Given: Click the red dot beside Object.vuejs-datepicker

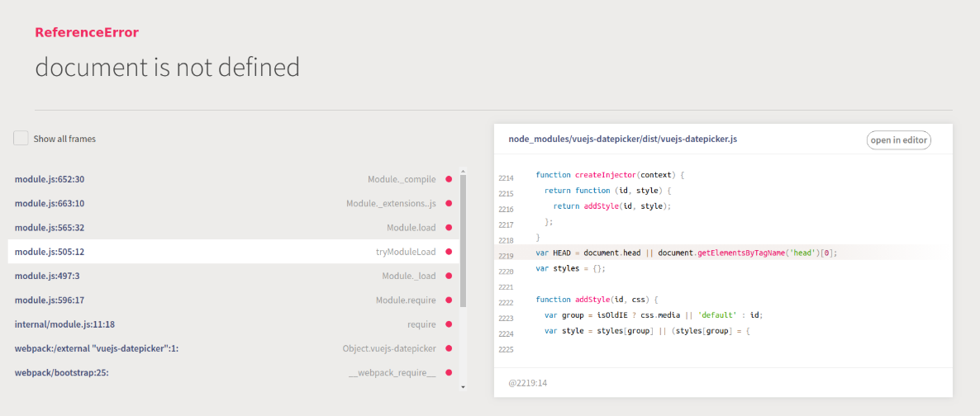Looking at the screenshot, I should tap(448, 348).
